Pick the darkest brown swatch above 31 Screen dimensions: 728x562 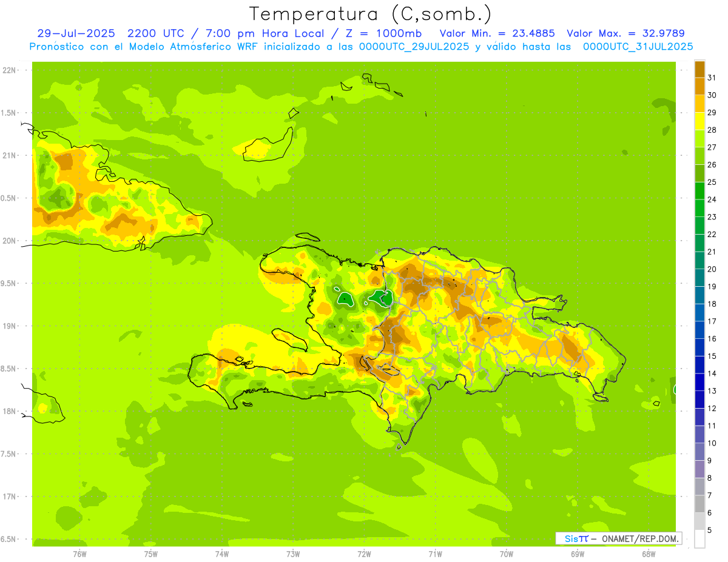pyautogui.click(x=699, y=69)
